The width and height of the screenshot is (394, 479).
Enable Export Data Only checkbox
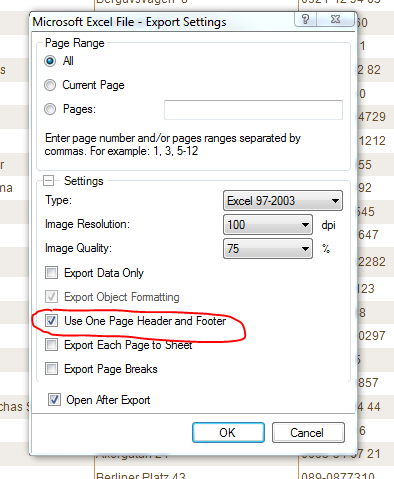(x=51, y=273)
